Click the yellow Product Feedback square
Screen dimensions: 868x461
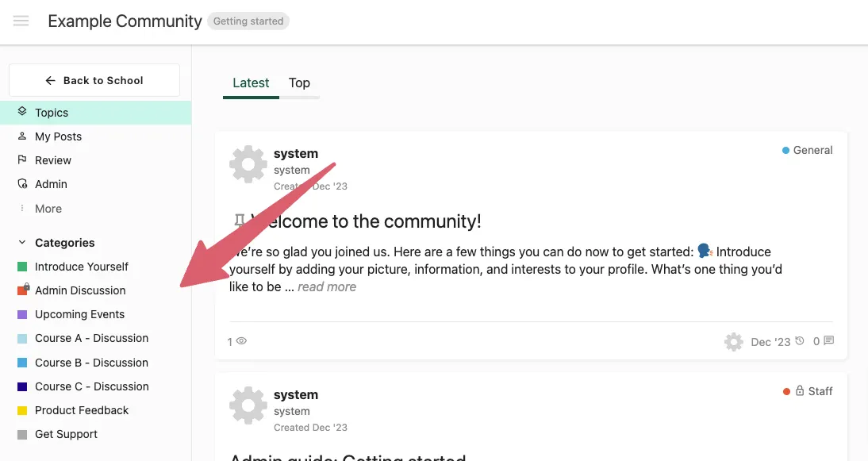(22, 410)
